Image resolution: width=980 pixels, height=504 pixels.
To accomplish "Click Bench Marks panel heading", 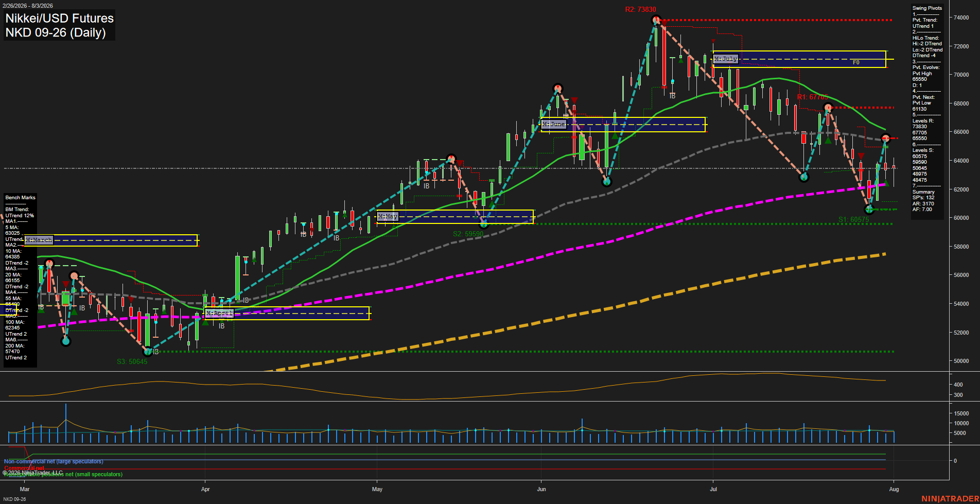I will pos(20,198).
